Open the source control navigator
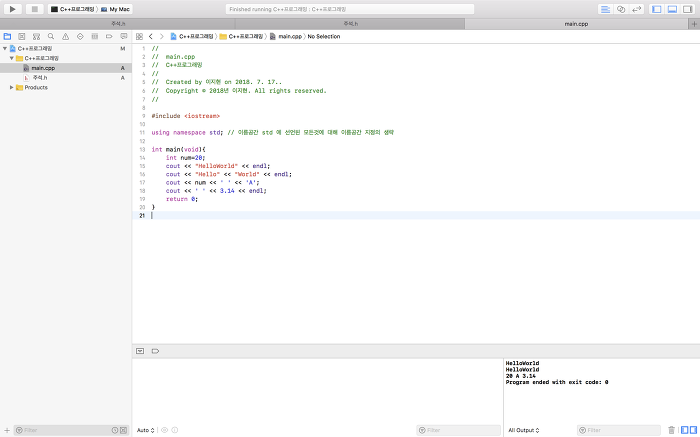 point(21,36)
